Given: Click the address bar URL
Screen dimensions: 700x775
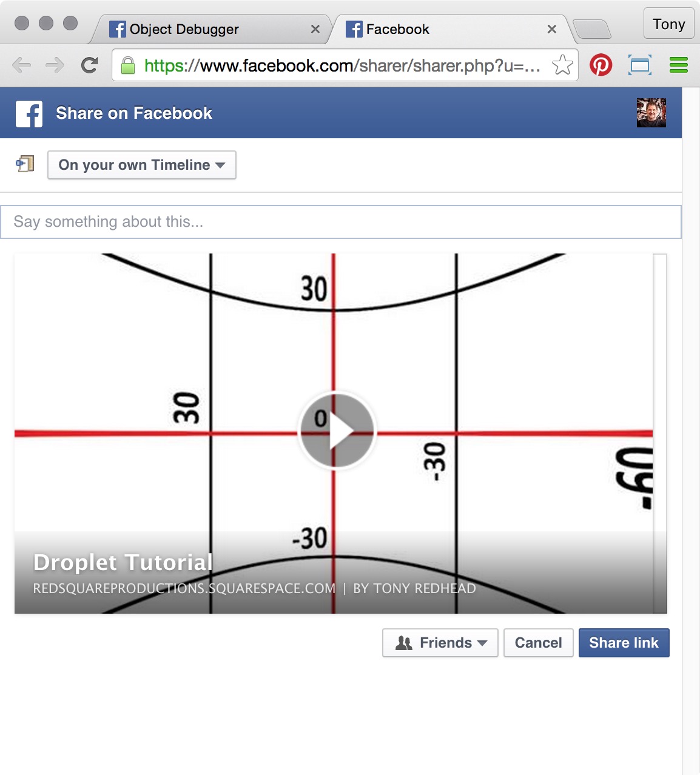Looking at the screenshot, I should [x=342, y=65].
